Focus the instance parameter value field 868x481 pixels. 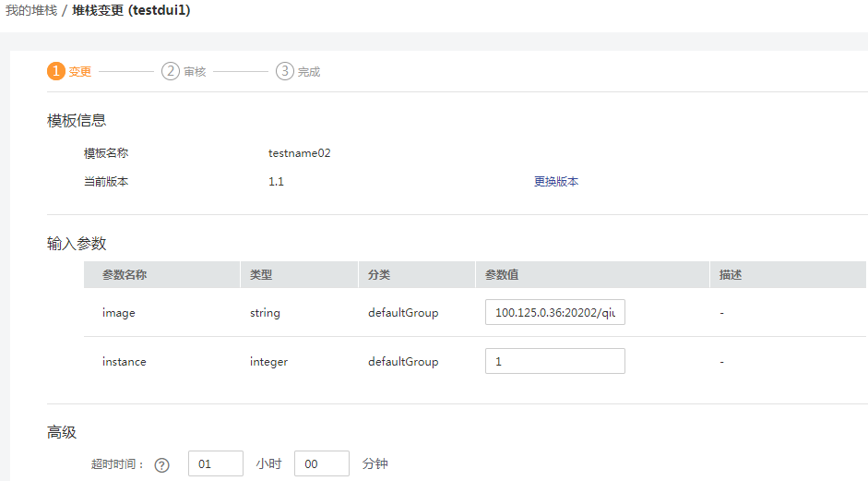click(554, 361)
